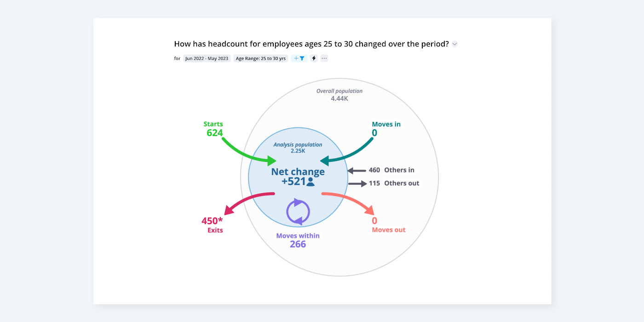Click the Others out arrow
Image resolution: width=644 pixels, height=322 pixels.
pyautogui.click(x=357, y=184)
